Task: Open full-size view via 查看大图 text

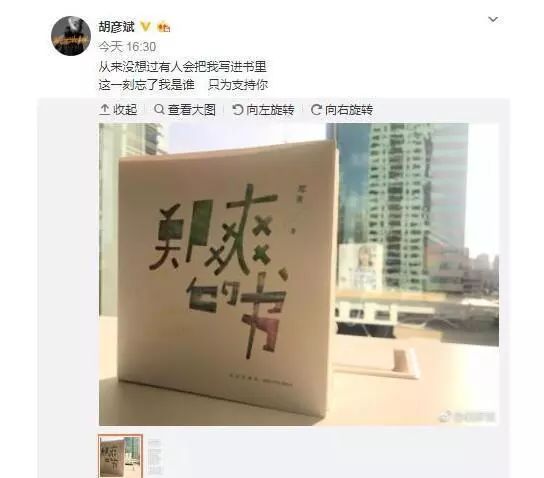Action: pyautogui.click(x=192, y=110)
